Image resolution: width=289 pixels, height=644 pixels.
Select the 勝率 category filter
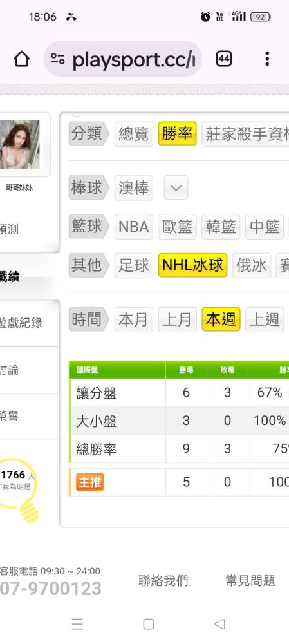[178, 134]
